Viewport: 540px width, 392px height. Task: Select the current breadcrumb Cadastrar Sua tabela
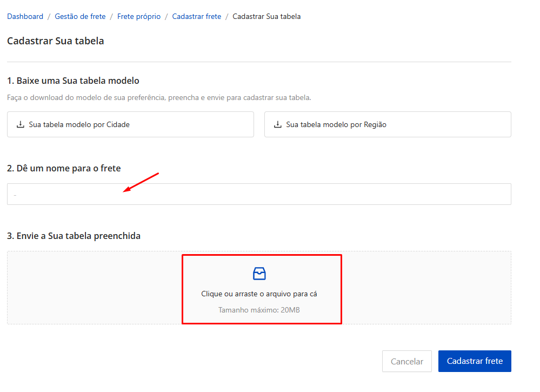(266, 16)
